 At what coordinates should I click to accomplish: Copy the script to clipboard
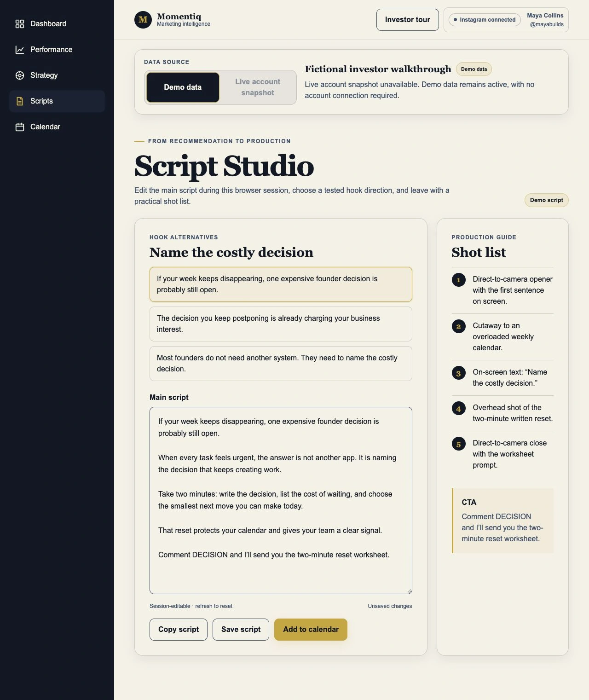[x=179, y=630]
